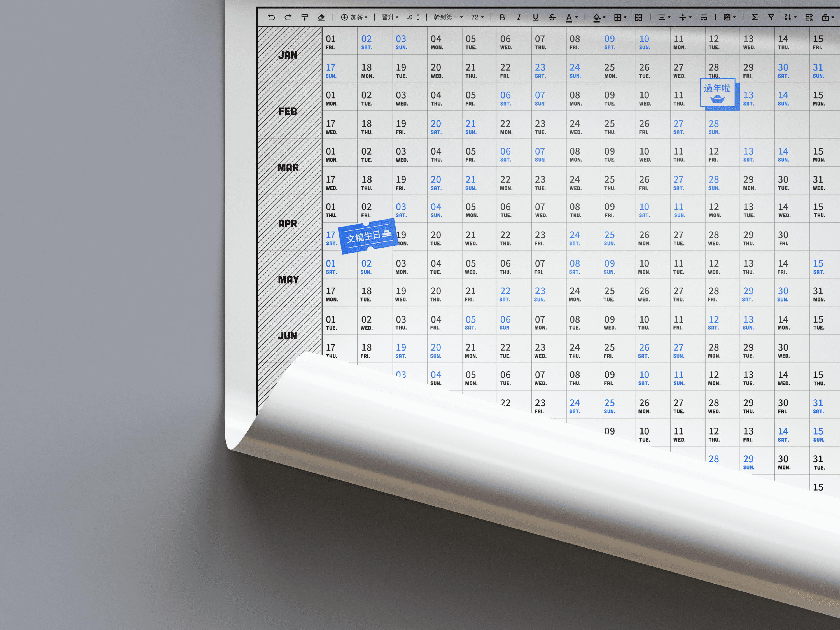The width and height of the screenshot is (840, 630).
Task: Expand the 幹到第一 font dropdown
Action: tap(448, 17)
